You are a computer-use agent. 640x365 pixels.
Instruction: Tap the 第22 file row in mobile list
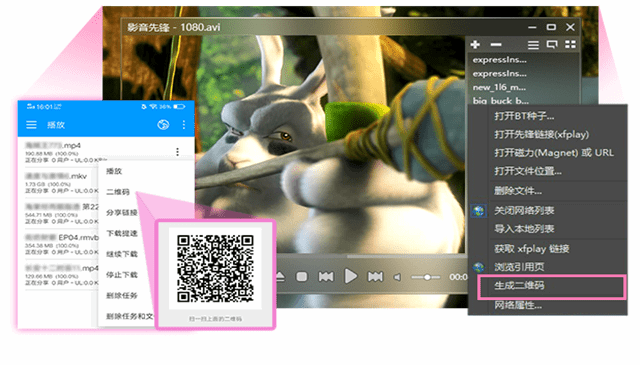tap(62, 214)
